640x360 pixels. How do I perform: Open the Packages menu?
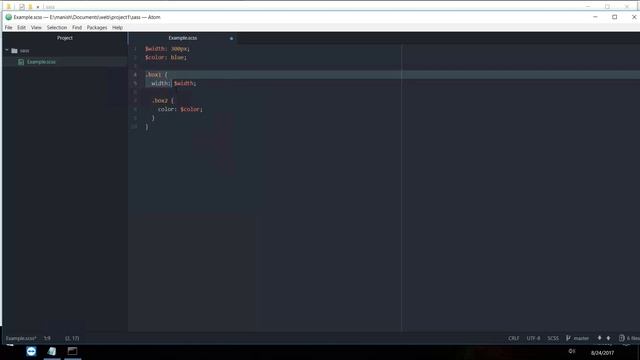97,27
